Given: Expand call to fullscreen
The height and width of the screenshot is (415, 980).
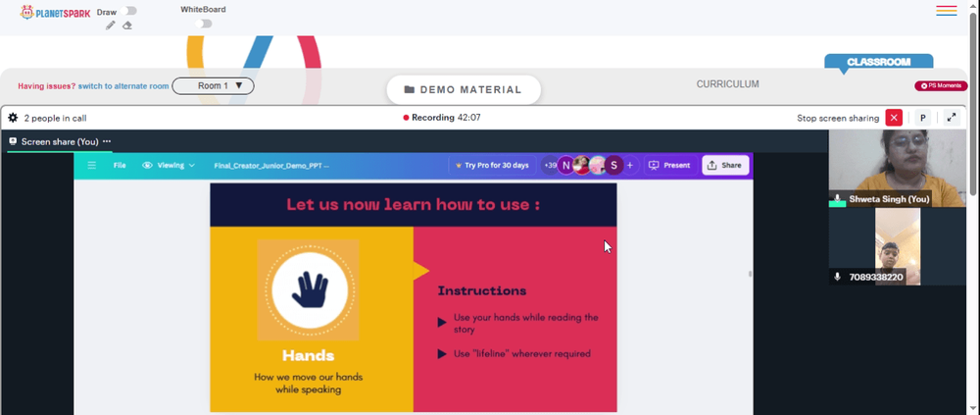Looking at the screenshot, I should [952, 118].
